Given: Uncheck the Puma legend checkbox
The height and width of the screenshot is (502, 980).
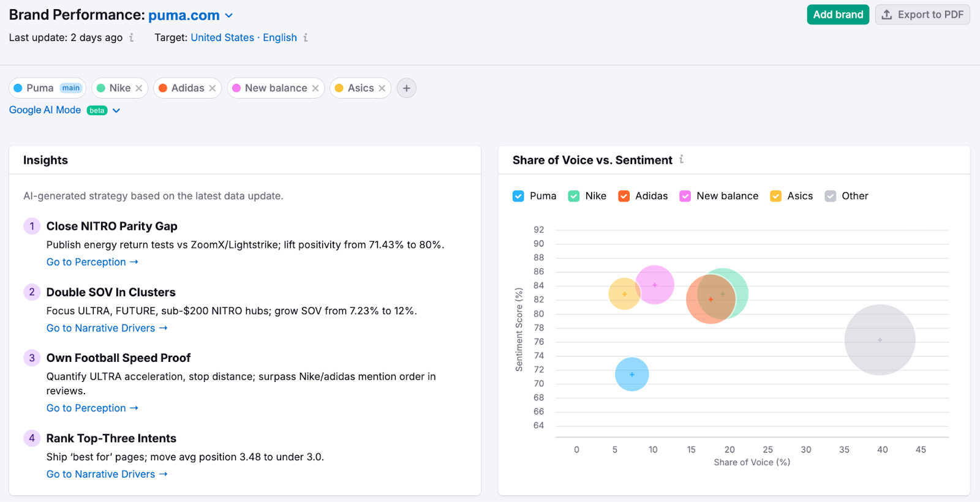Looking at the screenshot, I should (x=518, y=196).
